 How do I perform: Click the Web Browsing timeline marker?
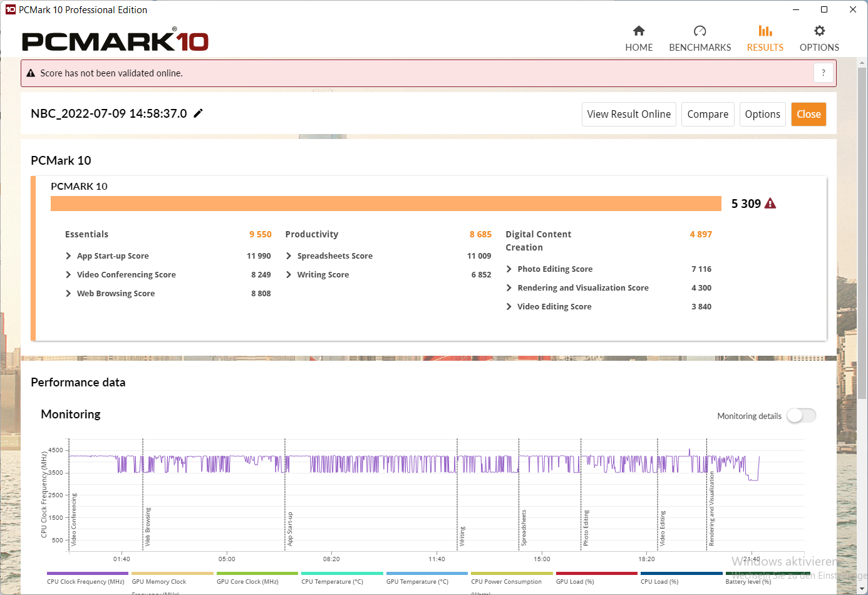[x=148, y=527]
